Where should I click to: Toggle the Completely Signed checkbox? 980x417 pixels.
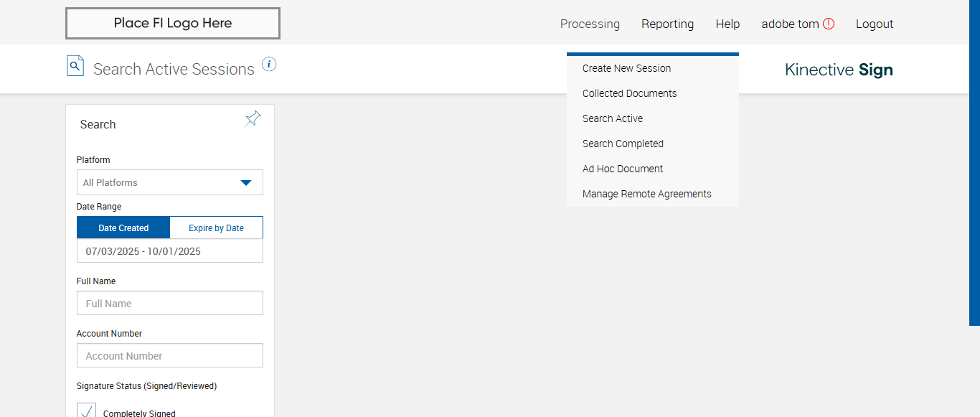pyautogui.click(x=87, y=411)
